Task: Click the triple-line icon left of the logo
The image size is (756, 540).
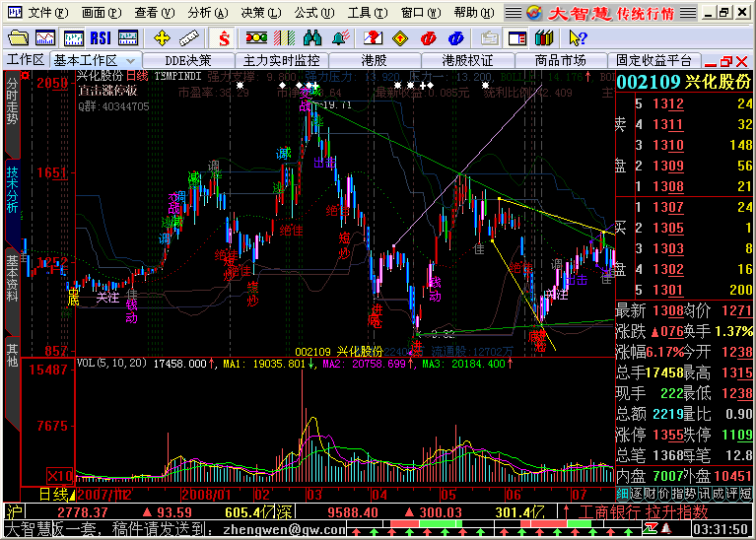Action: click(x=514, y=13)
